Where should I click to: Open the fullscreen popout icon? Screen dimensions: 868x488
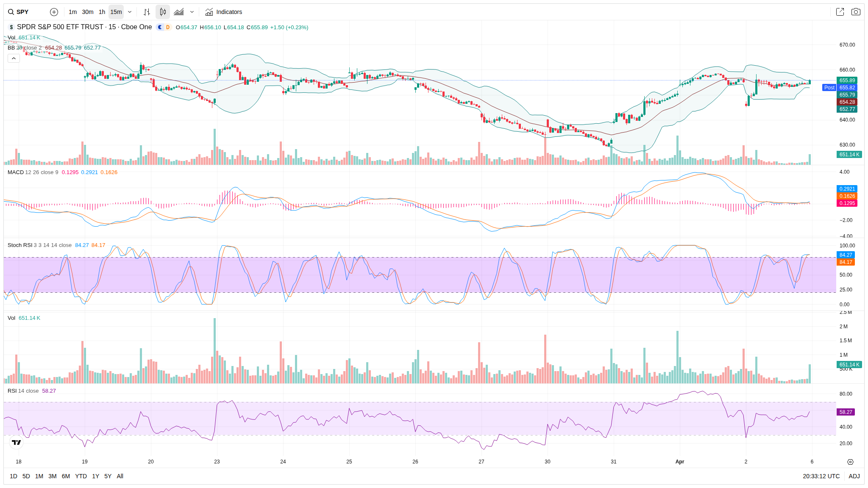[x=840, y=12]
